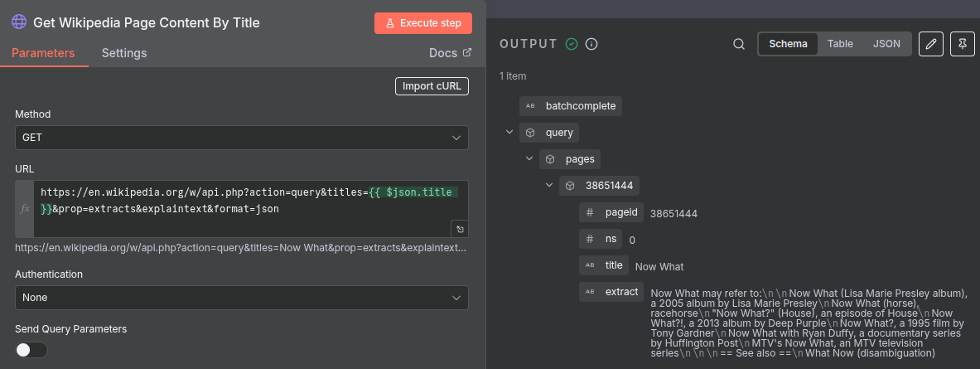Click the extract schema field

[611, 291]
